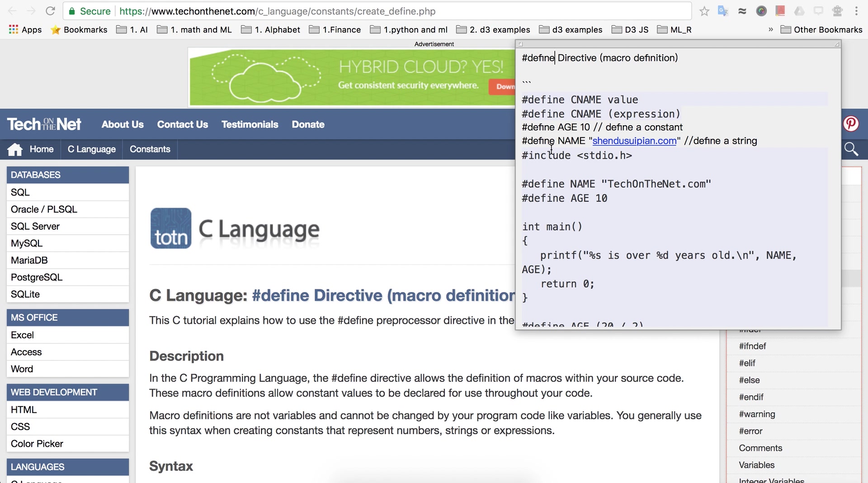Screen dimensions: 868x483
Task: Reload the page with the refresh icon
Action: click(50, 11)
